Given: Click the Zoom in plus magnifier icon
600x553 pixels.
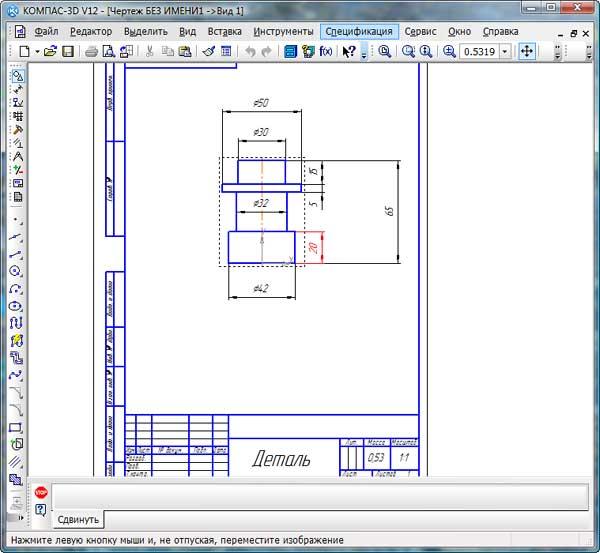Looking at the screenshot, I should [449, 51].
